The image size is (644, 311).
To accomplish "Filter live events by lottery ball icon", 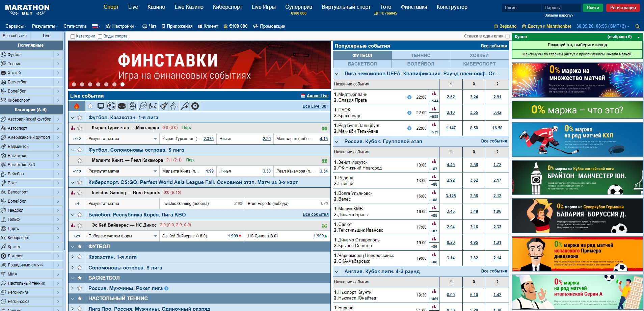I will coord(195,106).
